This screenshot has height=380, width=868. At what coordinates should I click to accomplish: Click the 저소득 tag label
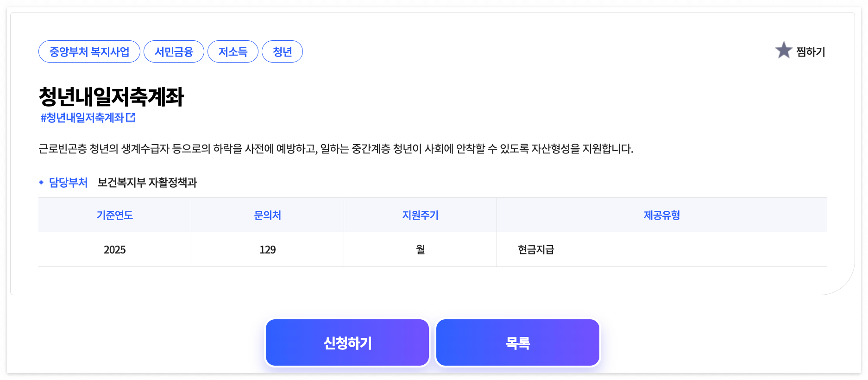(233, 51)
